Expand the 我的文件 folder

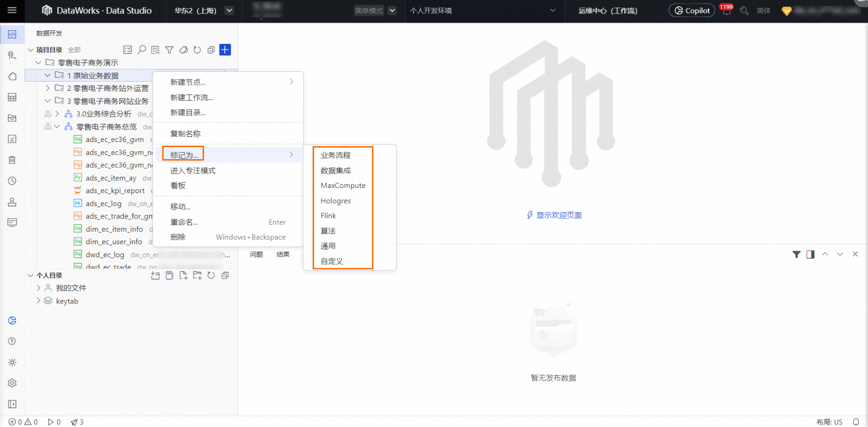pos(38,288)
